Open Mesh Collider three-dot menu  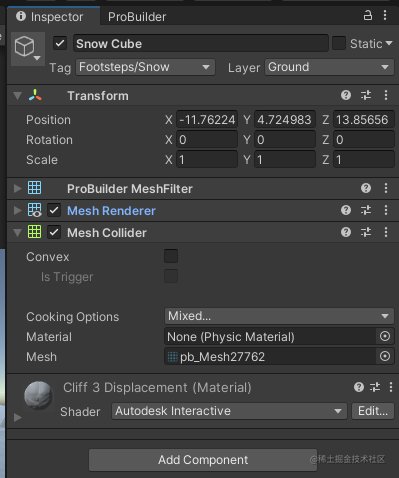tap(386, 232)
